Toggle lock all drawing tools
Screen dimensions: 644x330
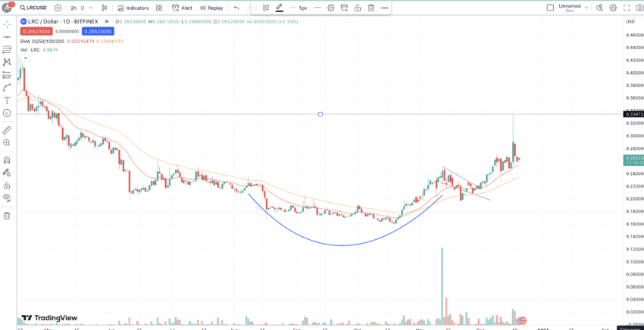tap(7, 185)
